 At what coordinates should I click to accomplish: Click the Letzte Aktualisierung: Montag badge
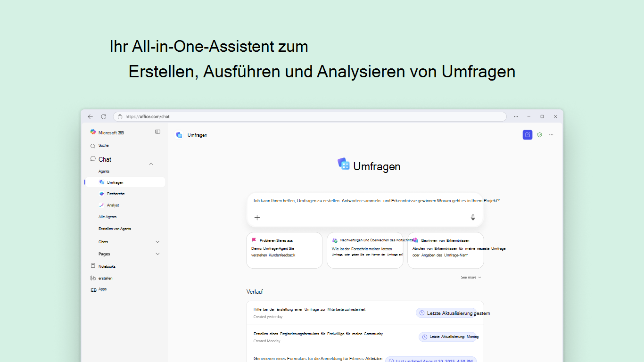click(x=449, y=337)
